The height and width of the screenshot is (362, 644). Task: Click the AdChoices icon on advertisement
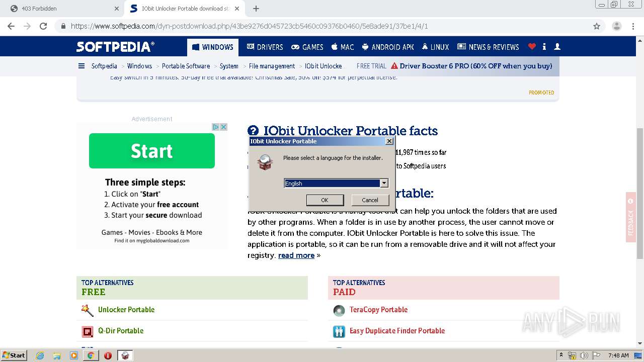(216, 127)
